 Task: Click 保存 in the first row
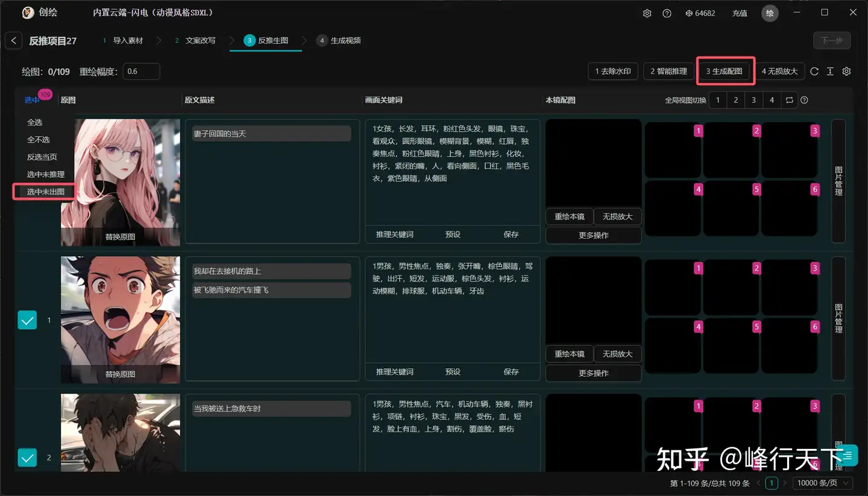click(x=511, y=234)
